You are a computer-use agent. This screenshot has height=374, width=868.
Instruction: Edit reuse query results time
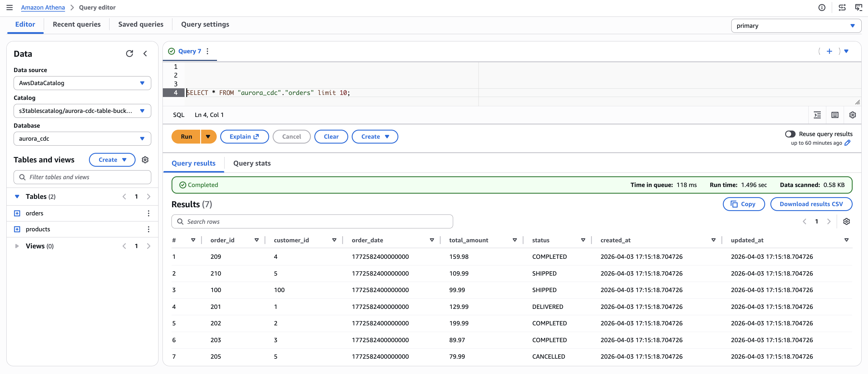coord(848,143)
